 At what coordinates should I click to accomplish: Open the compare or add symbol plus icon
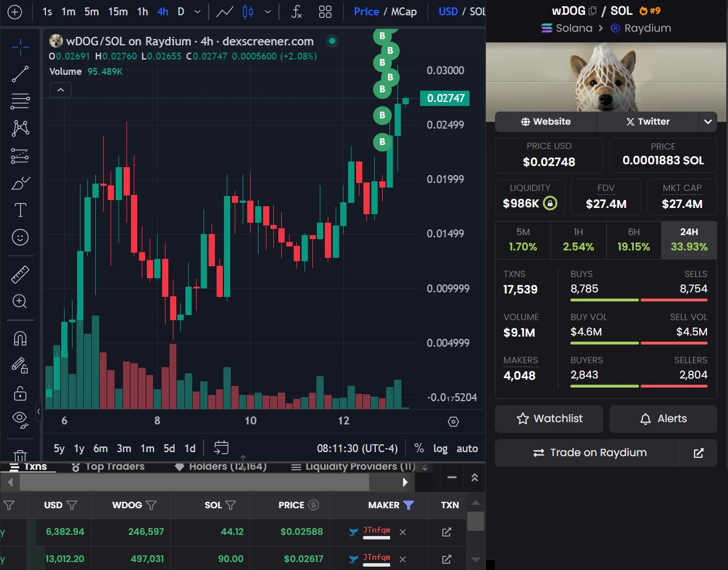pyautogui.click(x=15, y=11)
